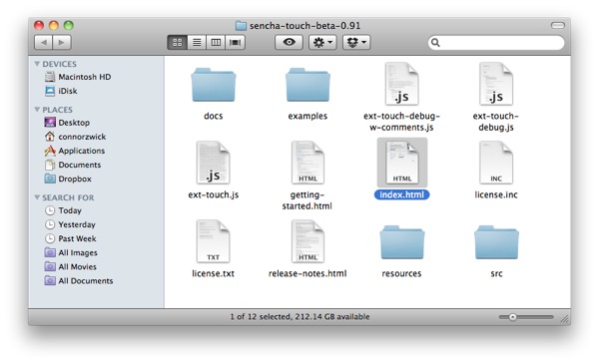Click the window resize grip corner
The height and width of the screenshot is (364, 599).
tap(565, 319)
